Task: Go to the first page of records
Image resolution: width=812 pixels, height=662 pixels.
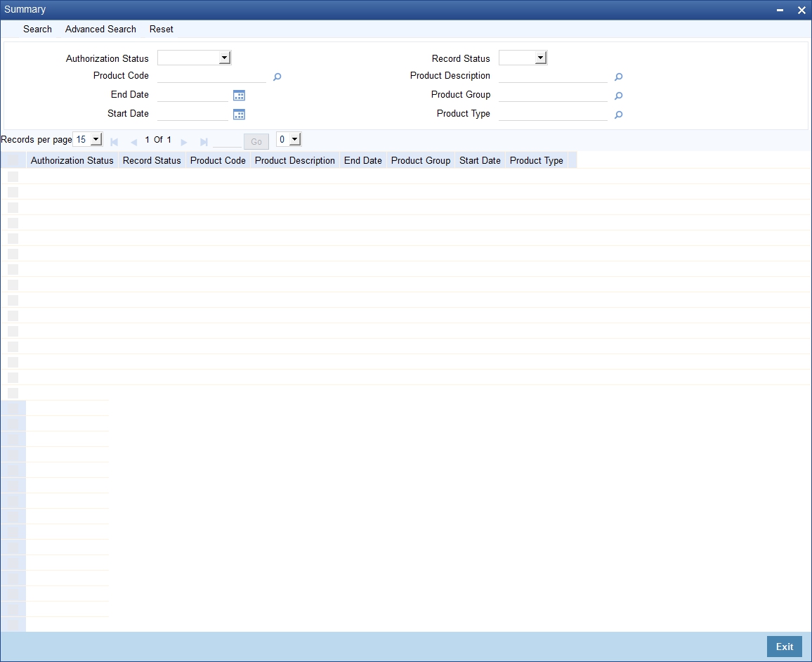Action: (x=114, y=142)
